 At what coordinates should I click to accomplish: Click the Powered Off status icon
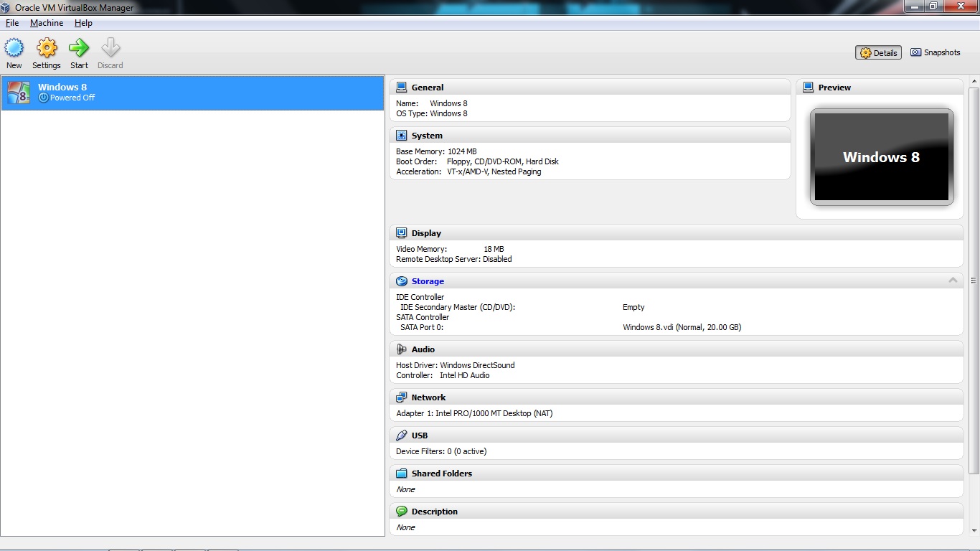tap(43, 98)
